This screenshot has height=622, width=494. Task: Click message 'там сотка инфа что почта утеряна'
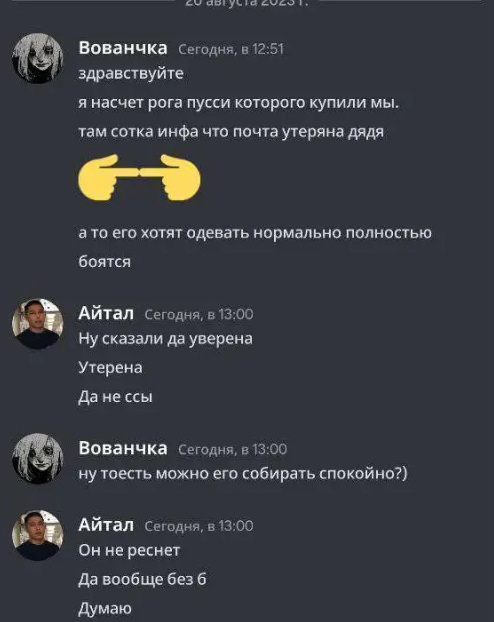(x=231, y=132)
